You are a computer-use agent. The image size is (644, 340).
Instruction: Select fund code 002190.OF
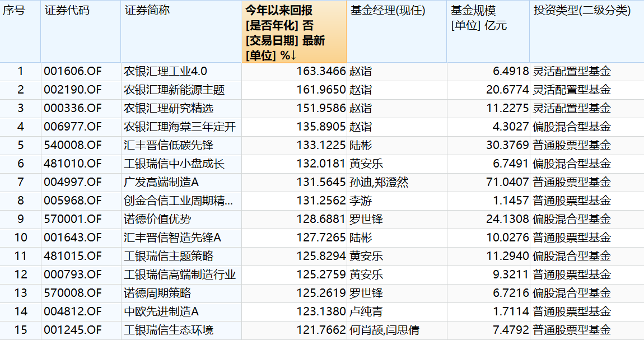tap(73, 90)
